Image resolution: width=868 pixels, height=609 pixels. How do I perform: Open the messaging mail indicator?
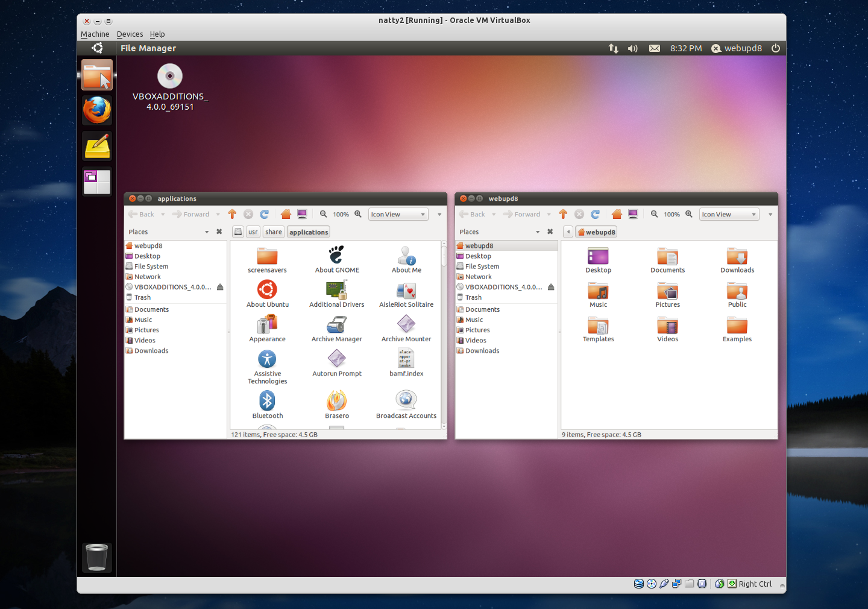point(655,48)
